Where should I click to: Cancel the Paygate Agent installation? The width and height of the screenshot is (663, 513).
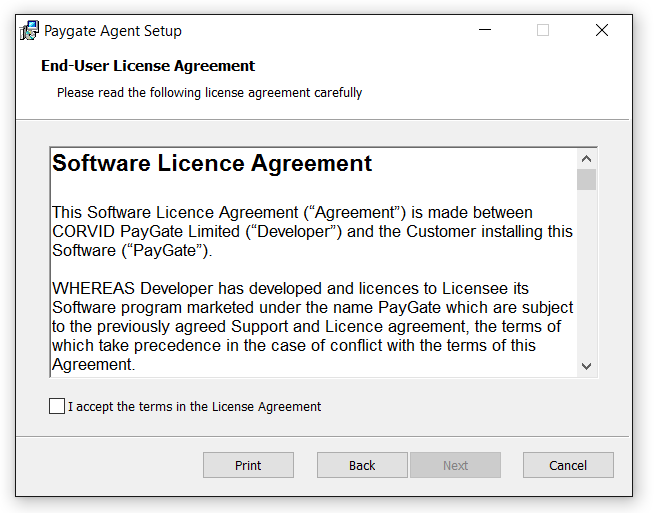[568, 465]
